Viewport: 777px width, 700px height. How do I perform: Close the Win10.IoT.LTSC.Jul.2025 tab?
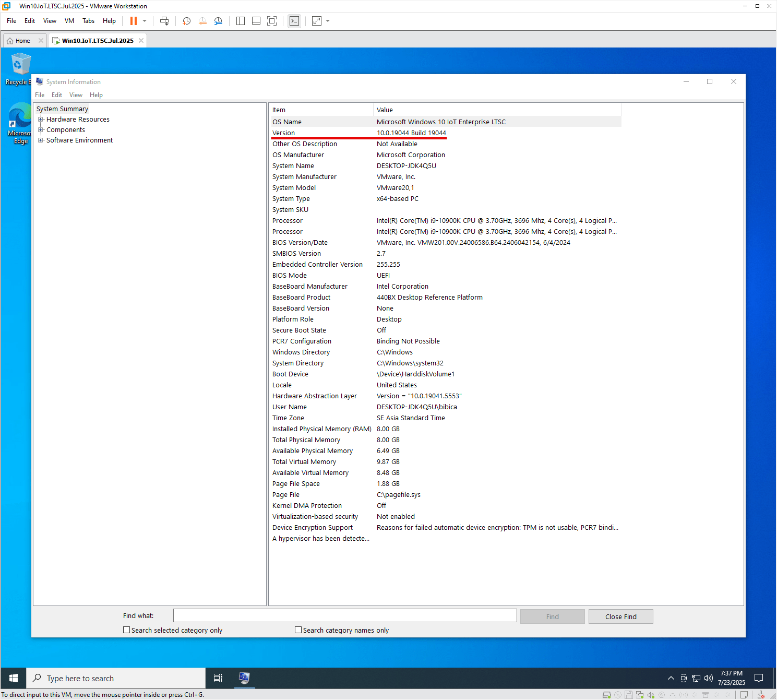coord(141,40)
